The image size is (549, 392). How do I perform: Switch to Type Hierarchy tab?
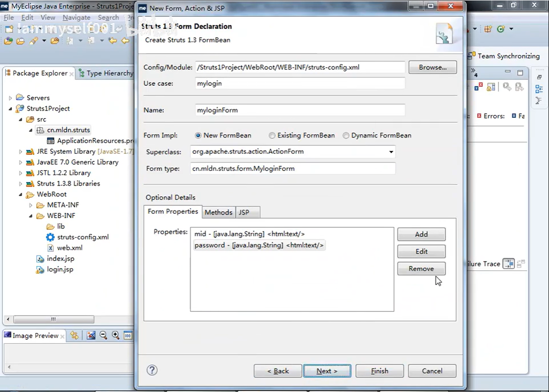(x=105, y=73)
